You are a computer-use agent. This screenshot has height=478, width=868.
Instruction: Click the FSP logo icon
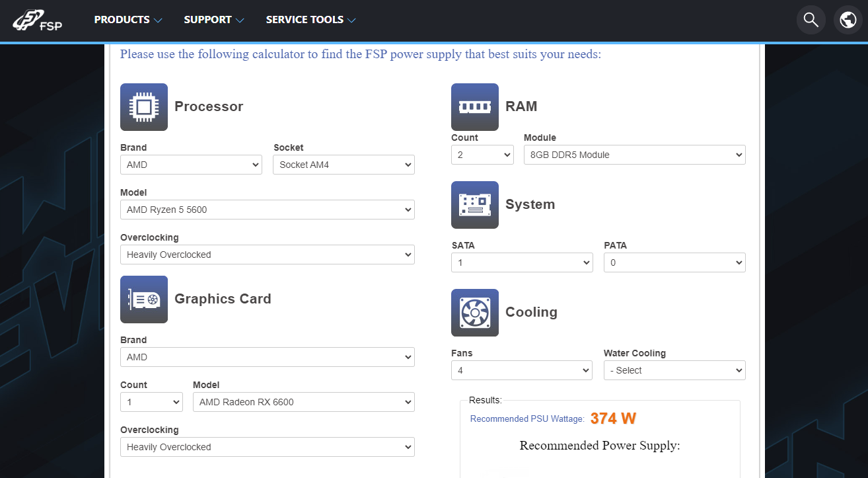pyautogui.click(x=37, y=20)
